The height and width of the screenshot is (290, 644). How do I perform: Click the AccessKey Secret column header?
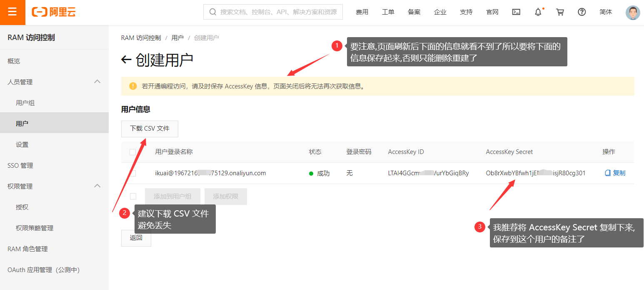(x=509, y=152)
